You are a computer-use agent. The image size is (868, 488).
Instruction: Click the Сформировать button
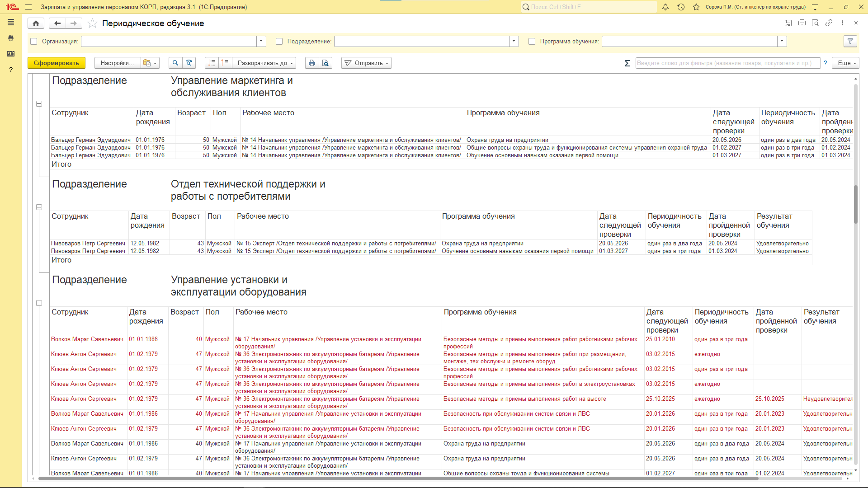57,63
